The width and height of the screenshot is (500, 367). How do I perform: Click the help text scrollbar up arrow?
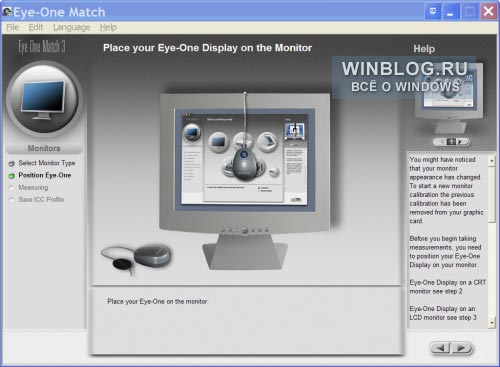(492, 161)
